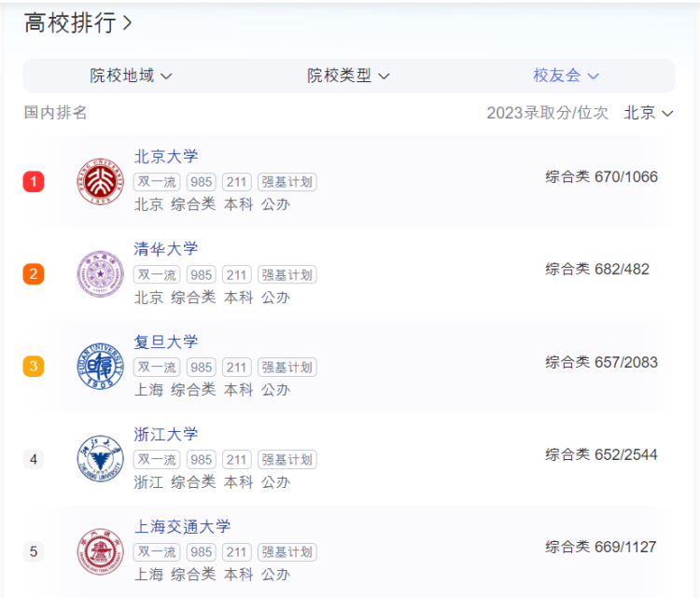Viewport: 700px width, 598px height.
Task: Click 浙江 综合类 本科 公办 under 浙江大学
Action: click(x=212, y=482)
